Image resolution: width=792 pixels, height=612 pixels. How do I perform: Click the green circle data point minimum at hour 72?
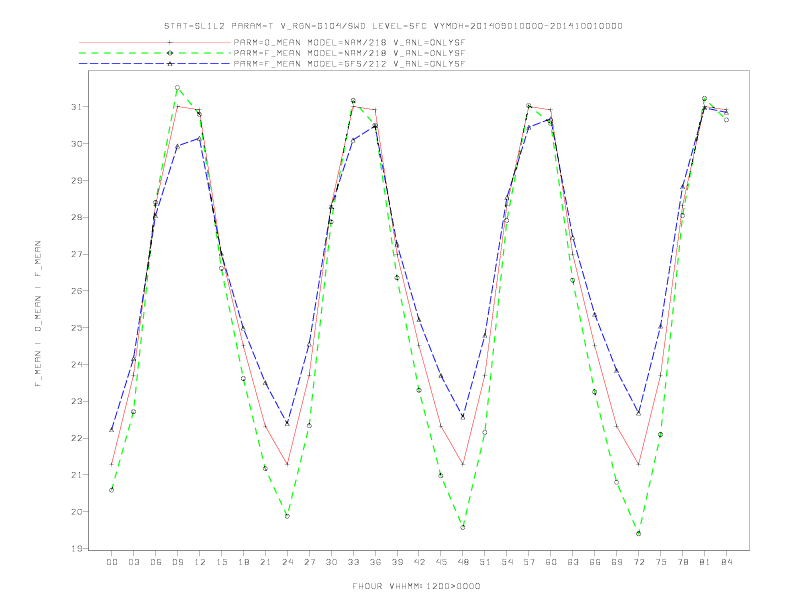pos(638,533)
